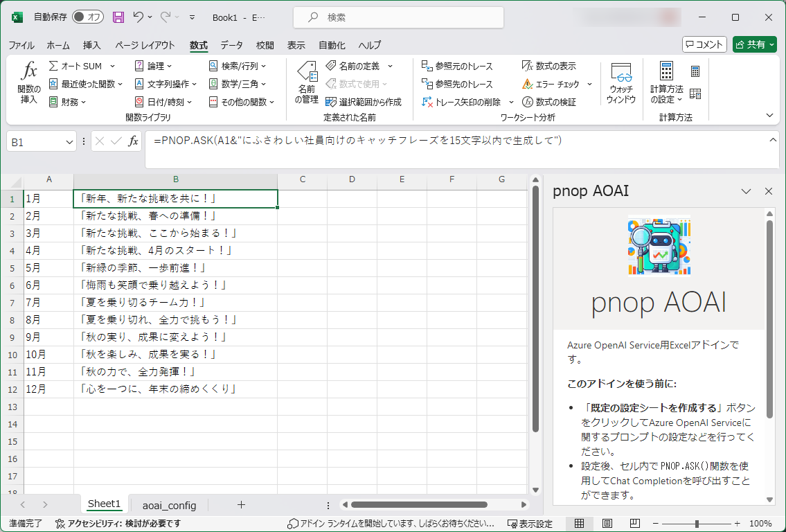
Task: Open Lookup & Reference dropdown
Action: [x=264, y=66]
